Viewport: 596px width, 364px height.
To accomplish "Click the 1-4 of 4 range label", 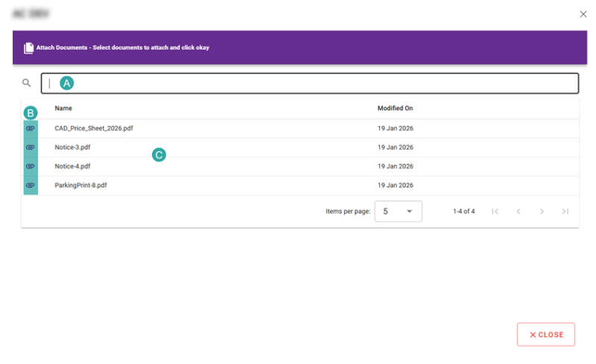I will (463, 211).
